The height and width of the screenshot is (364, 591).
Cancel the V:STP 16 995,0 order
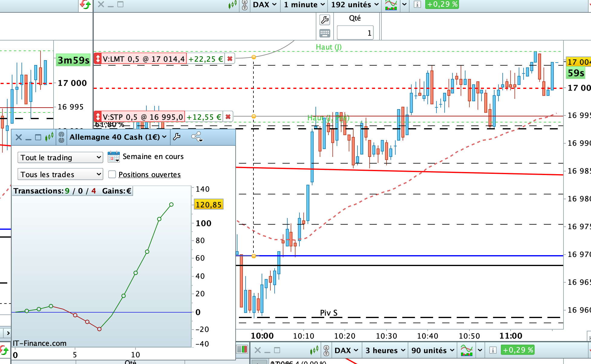pos(228,117)
